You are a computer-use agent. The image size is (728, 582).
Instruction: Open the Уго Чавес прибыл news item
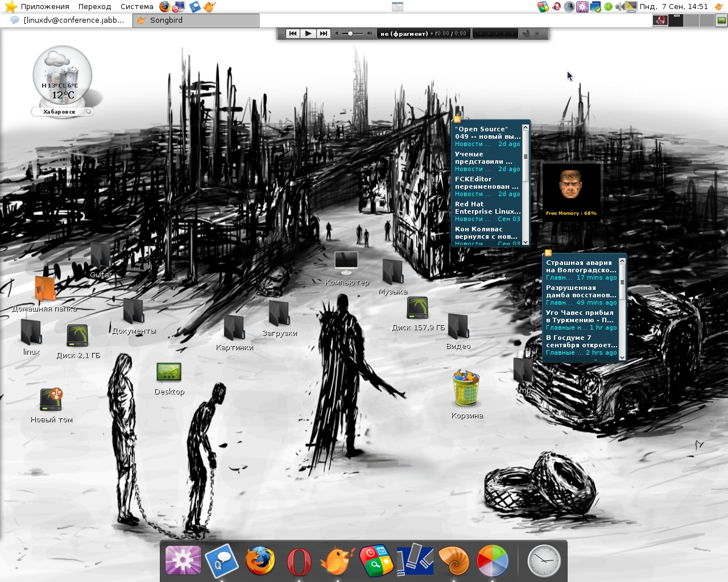pyautogui.click(x=581, y=320)
